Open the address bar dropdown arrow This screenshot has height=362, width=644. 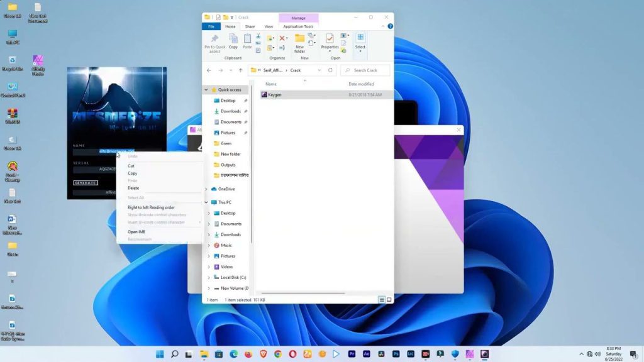(x=318, y=70)
